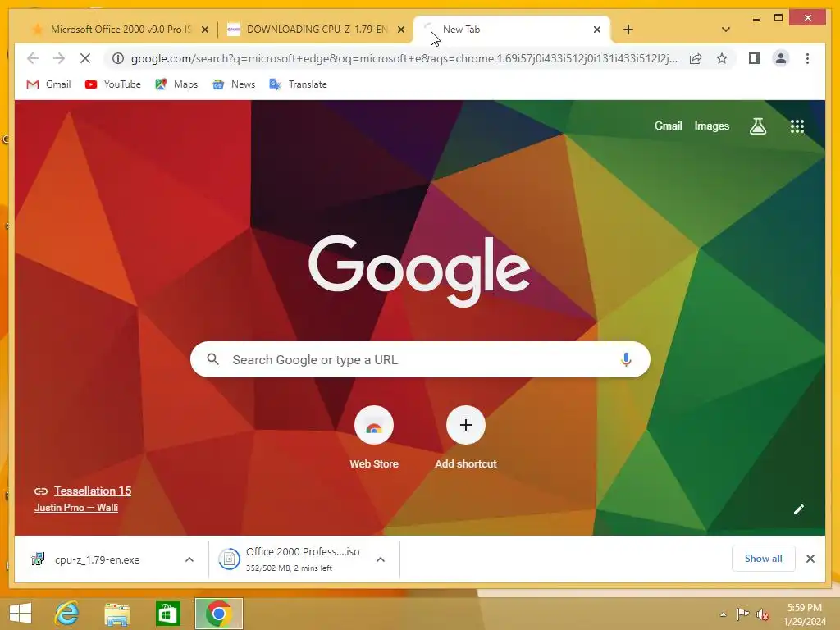Go forward to next page

coord(59,58)
